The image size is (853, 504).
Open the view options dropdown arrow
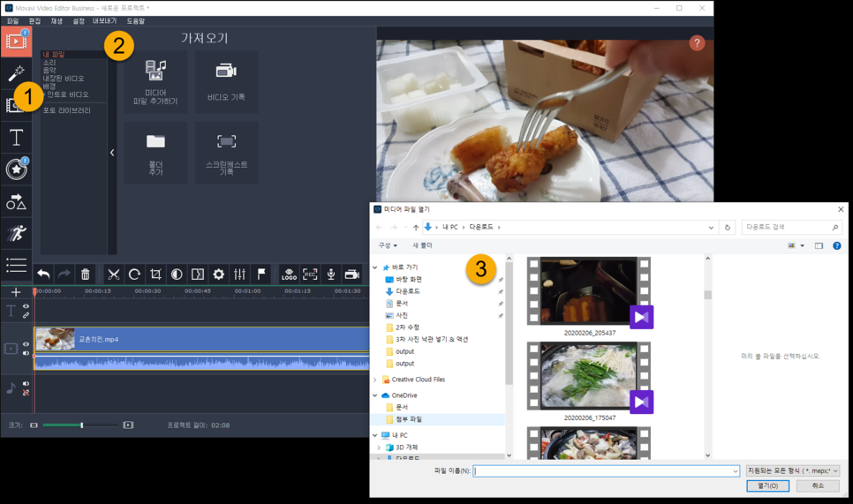tap(803, 245)
